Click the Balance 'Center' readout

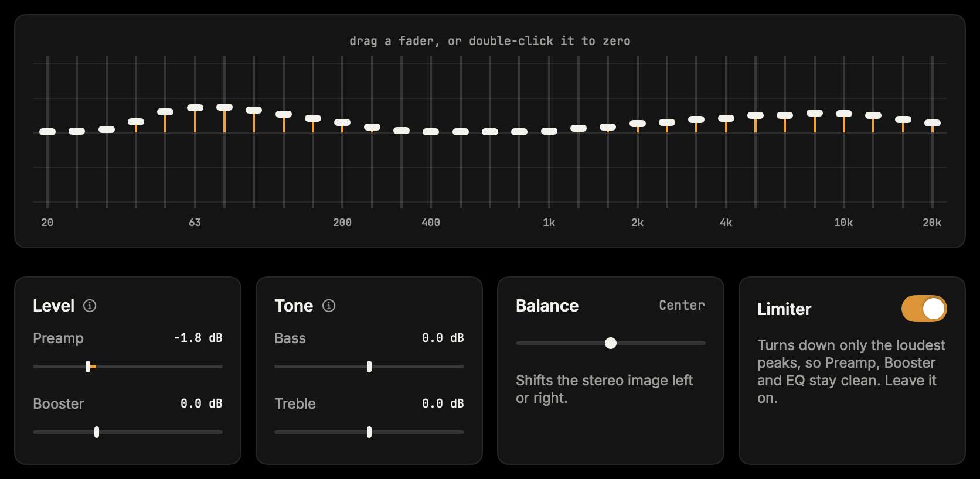682,305
